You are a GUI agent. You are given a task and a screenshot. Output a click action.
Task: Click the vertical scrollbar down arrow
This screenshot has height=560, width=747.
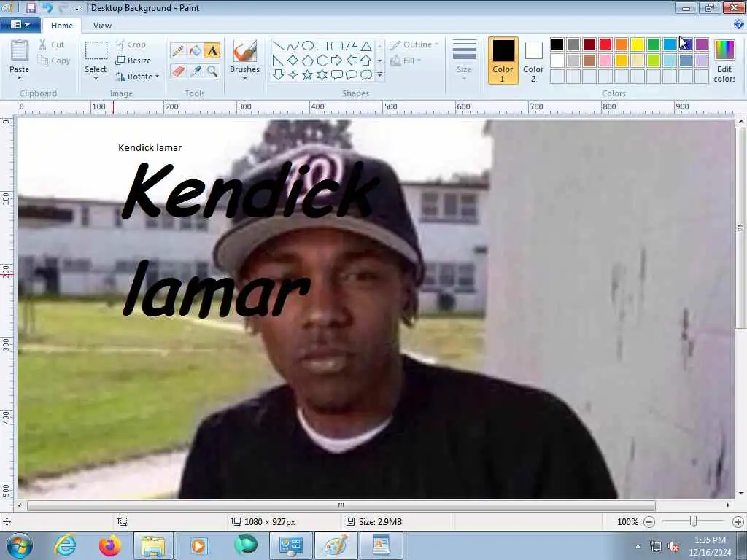(741, 494)
